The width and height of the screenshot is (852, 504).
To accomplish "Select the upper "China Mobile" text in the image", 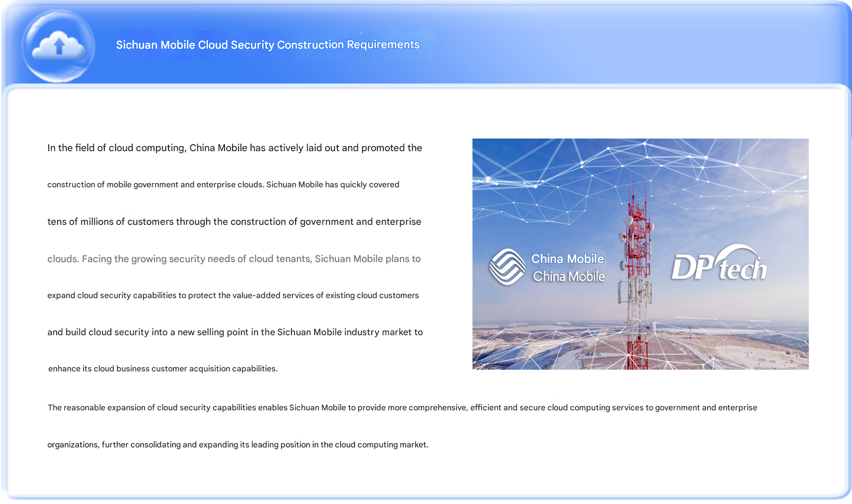I will (x=567, y=259).
